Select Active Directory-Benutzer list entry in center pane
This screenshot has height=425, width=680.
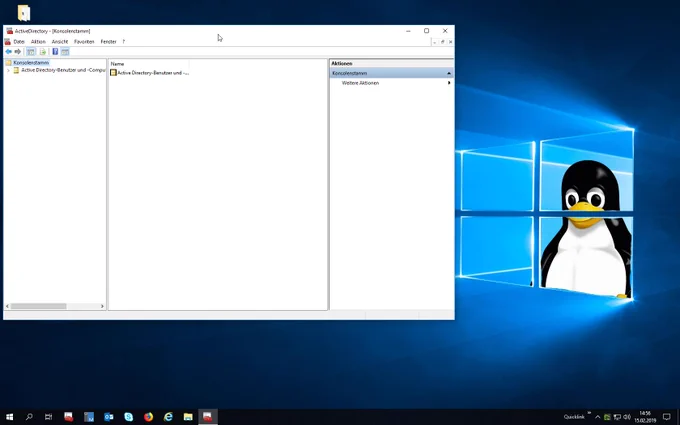(x=150, y=73)
